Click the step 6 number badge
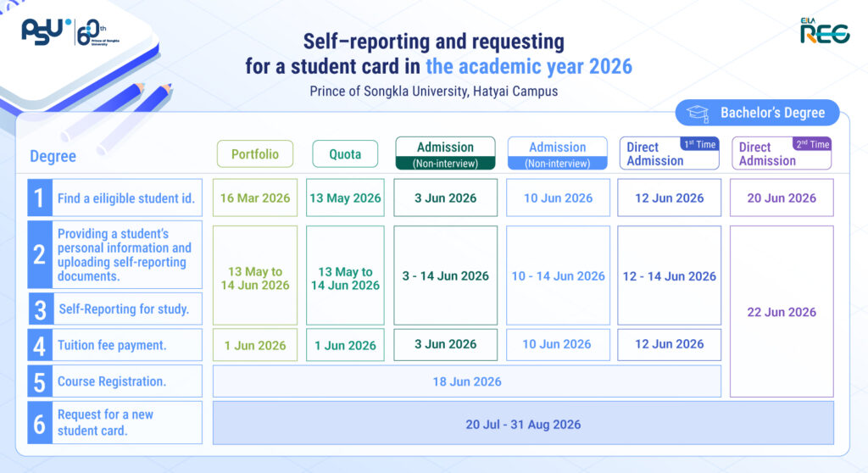This screenshot has height=473, width=868. (39, 422)
